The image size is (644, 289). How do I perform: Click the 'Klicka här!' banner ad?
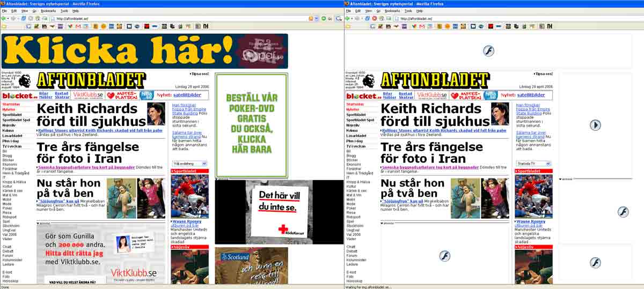[x=144, y=51]
